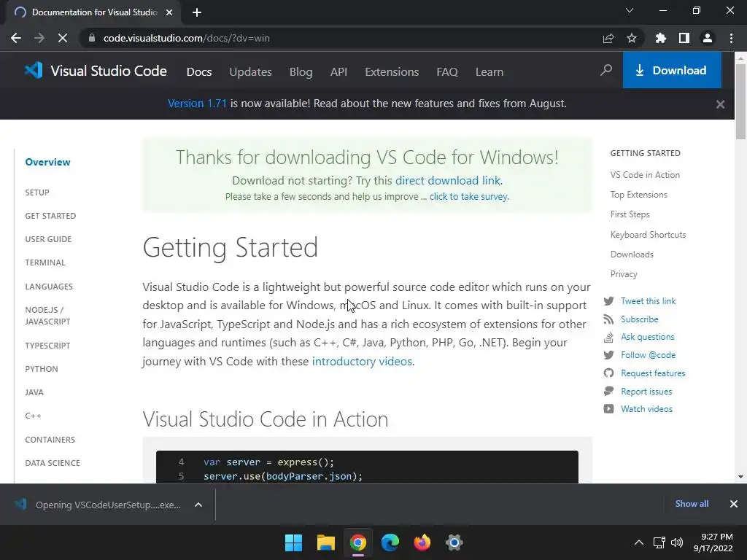Click the 'click to take survey' link
Image resolution: width=747 pixels, height=560 pixels.
(x=469, y=197)
